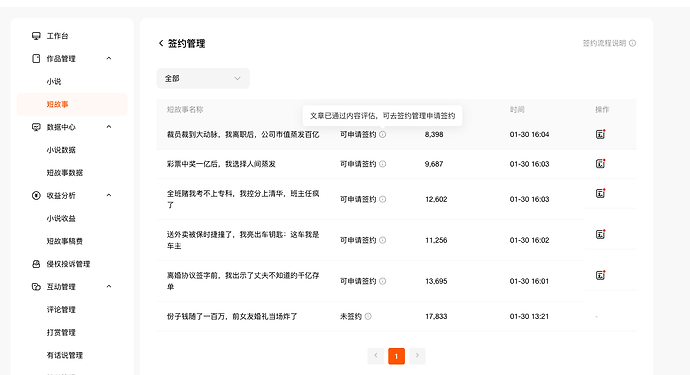Open 有话说管理 in the sidebar

(65, 355)
